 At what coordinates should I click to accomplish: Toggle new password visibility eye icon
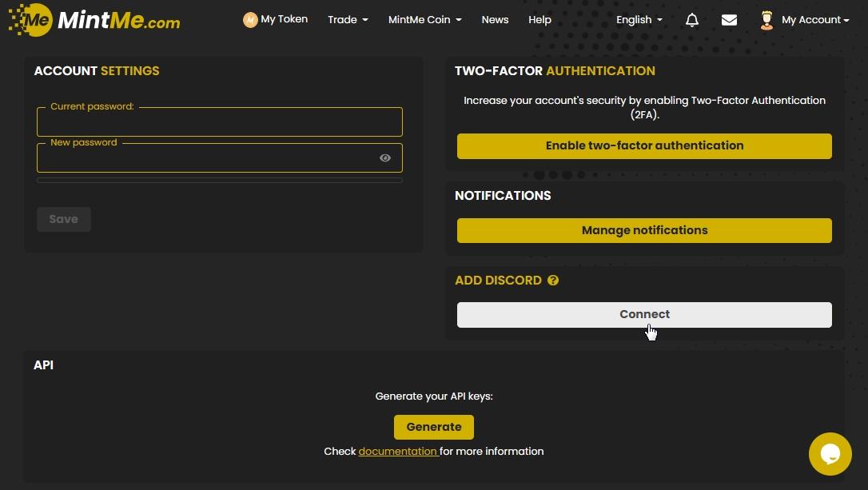click(x=385, y=158)
